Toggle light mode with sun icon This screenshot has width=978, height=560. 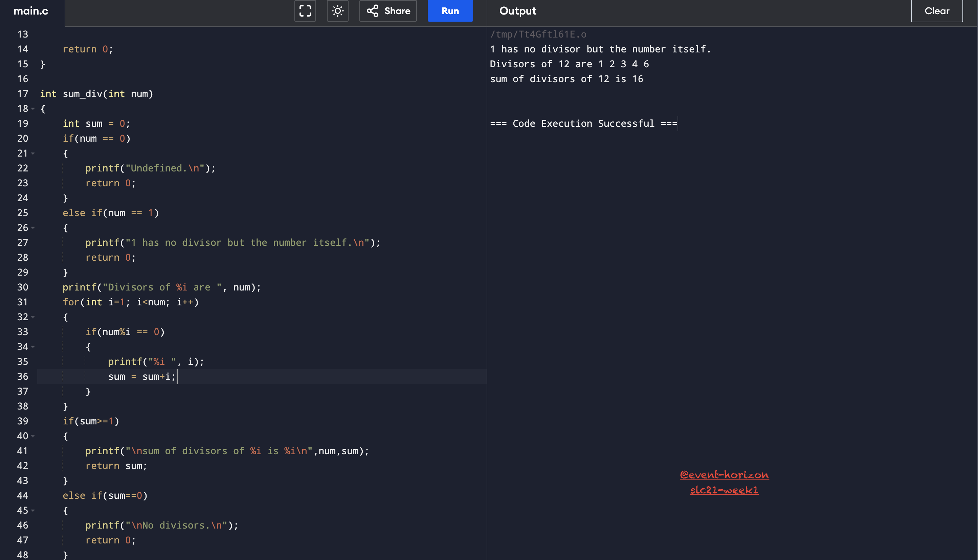point(337,11)
